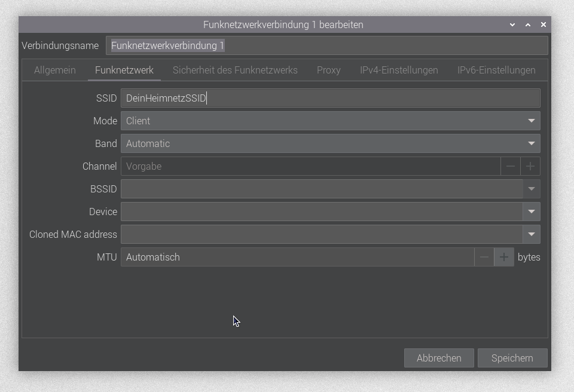Image resolution: width=574 pixels, height=392 pixels.
Task: Increase the Channel value with plus
Action: pos(530,166)
